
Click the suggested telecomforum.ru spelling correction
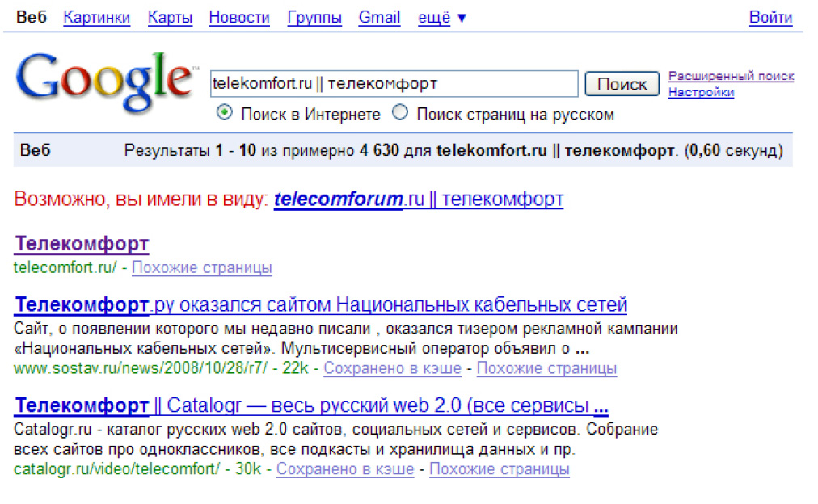coord(419,199)
